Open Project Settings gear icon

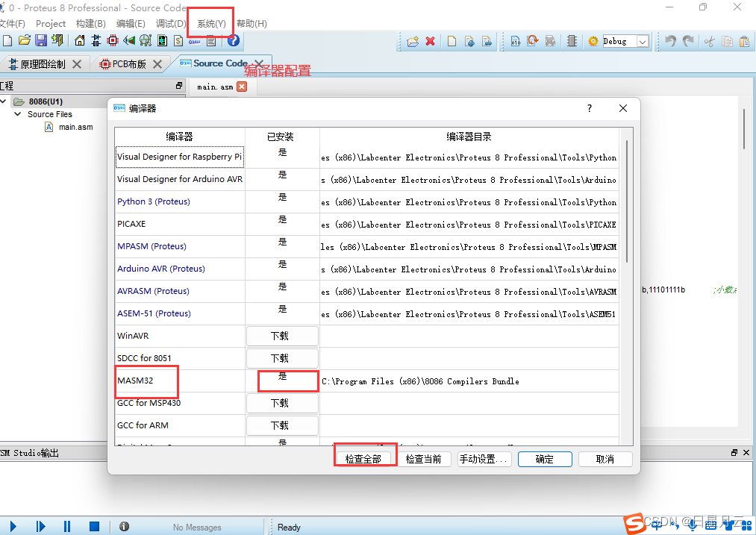click(x=593, y=42)
